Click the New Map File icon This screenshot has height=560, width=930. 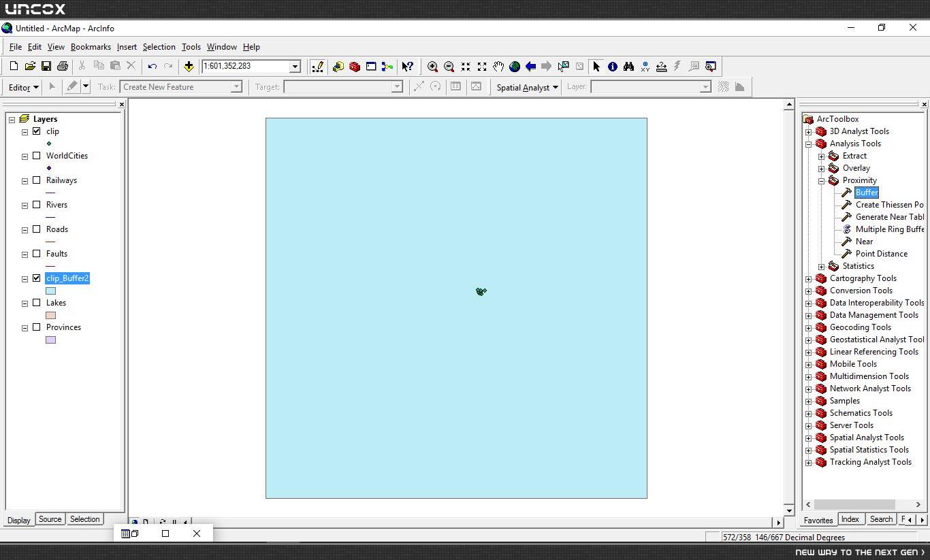coord(14,66)
